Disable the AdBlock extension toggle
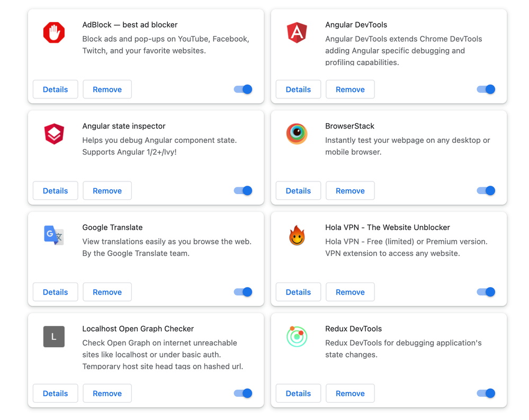The width and height of the screenshot is (529, 420). [x=243, y=89]
